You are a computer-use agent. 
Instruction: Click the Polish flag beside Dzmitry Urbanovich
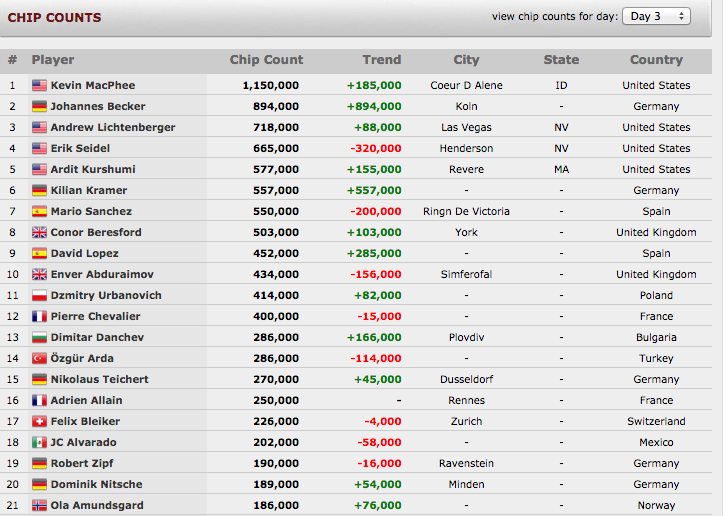click(39, 295)
